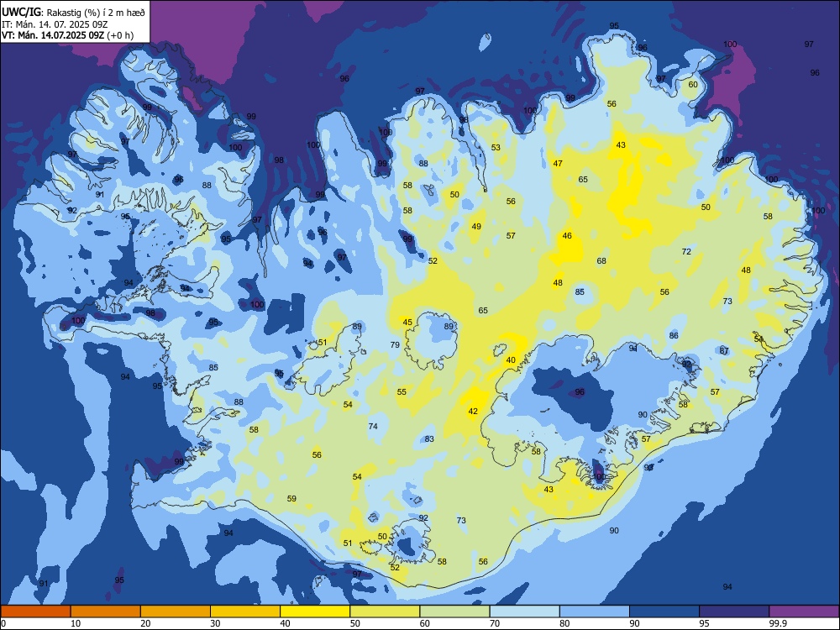Screen dimensions: 840x630
Task: Select the map value '68'
Action: click(x=601, y=261)
